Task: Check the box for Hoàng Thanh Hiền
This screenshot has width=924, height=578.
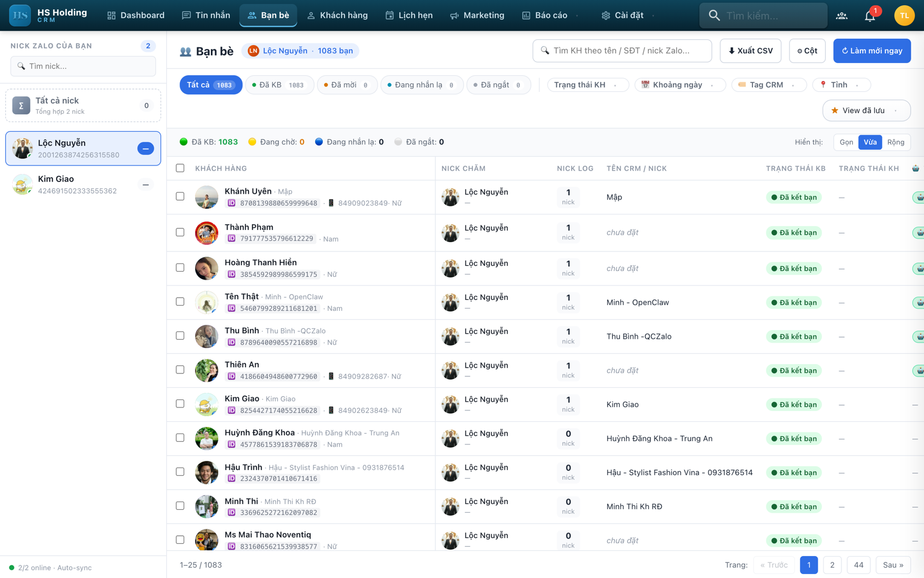Action: click(180, 268)
